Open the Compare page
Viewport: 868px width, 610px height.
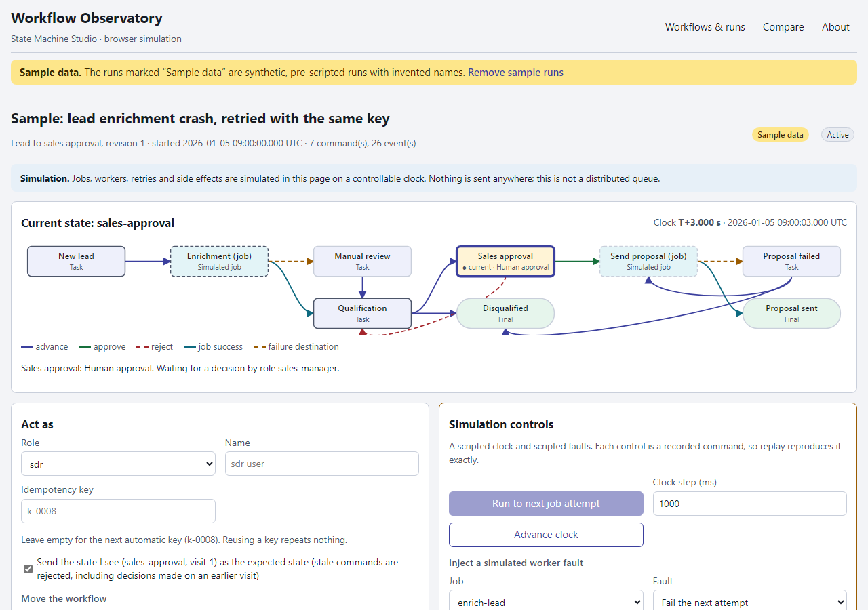(x=783, y=27)
